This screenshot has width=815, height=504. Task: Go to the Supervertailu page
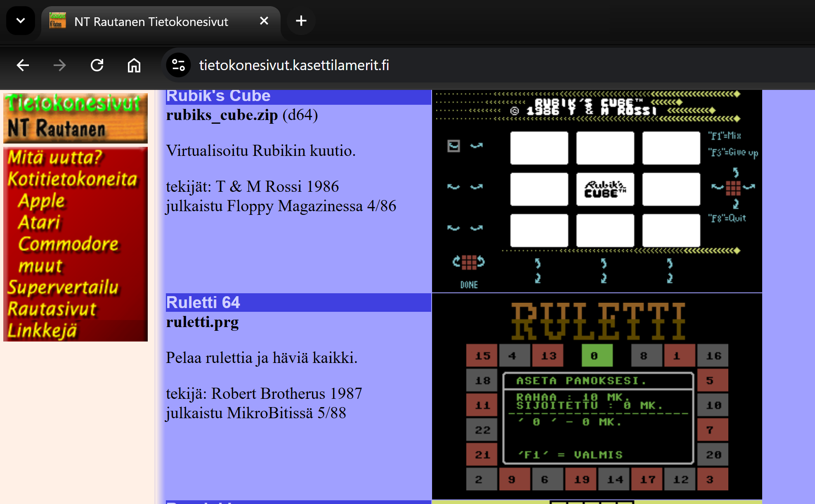click(63, 287)
